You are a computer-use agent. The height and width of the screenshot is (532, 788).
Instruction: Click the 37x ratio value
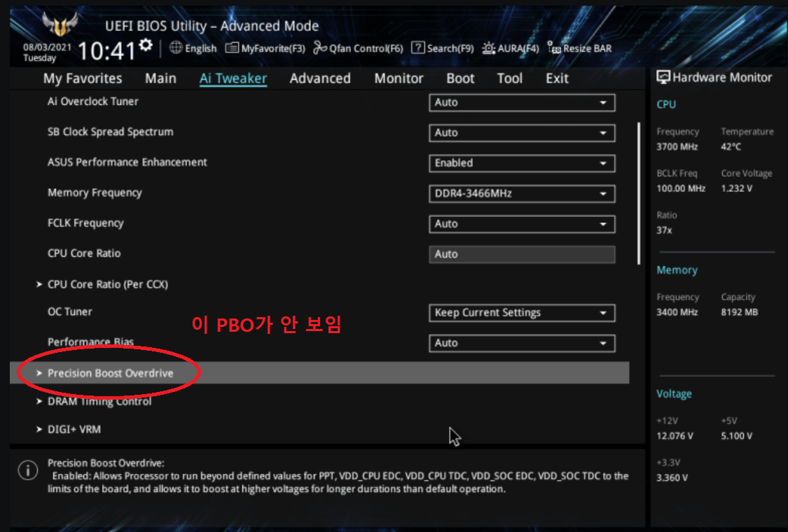click(665, 230)
